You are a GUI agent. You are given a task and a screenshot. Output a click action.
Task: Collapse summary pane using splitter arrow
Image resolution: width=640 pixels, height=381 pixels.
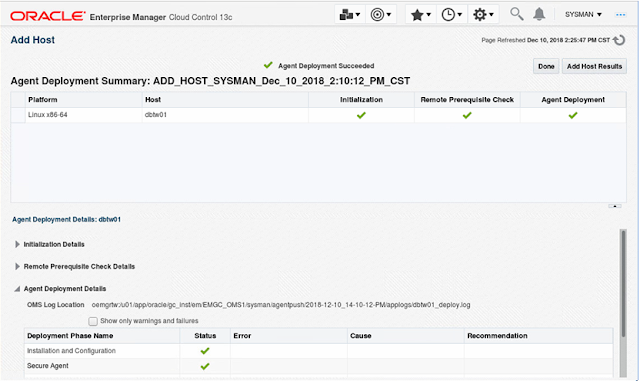point(615,206)
